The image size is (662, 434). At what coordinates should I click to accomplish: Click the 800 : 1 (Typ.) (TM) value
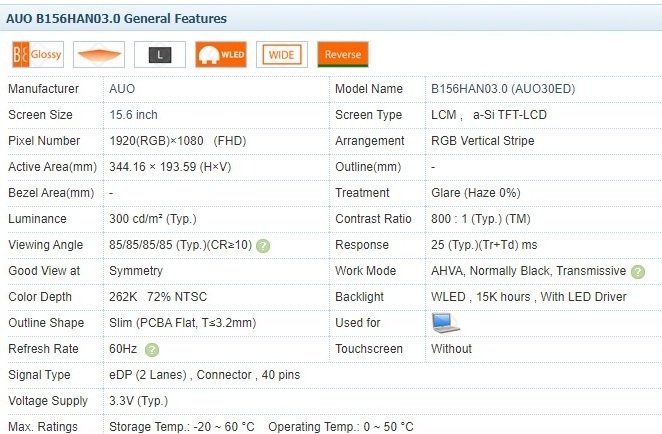(481, 219)
